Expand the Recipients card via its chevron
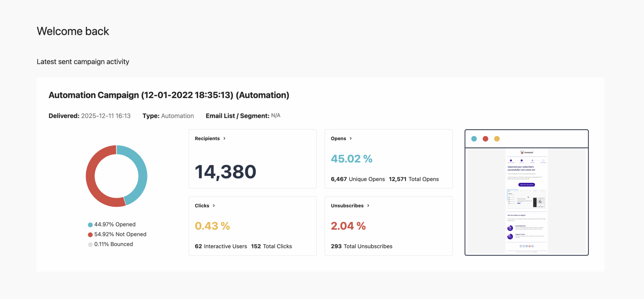The image size is (644, 299). [224, 138]
